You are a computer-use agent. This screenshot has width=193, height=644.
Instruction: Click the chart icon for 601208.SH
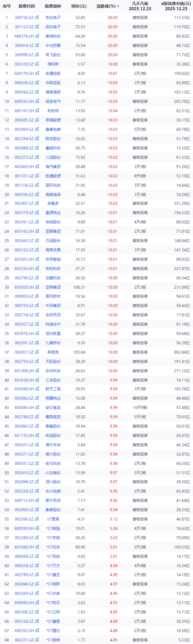pos(37,371)
